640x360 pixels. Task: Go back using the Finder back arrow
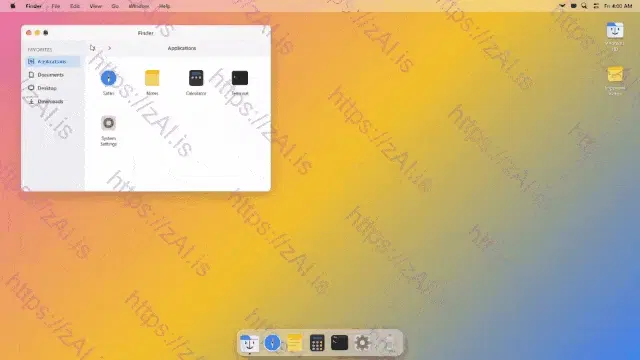click(93, 48)
